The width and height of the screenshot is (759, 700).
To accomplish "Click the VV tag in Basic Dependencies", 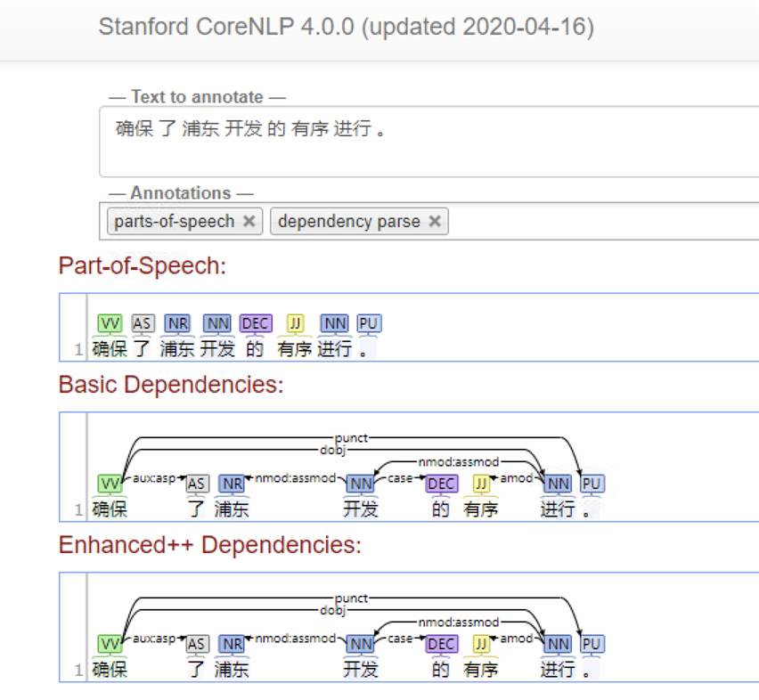I will [110, 484].
